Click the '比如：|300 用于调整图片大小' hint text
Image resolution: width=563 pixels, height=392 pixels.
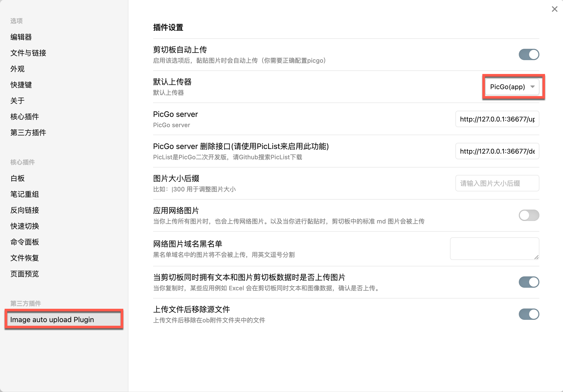click(194, 189)
